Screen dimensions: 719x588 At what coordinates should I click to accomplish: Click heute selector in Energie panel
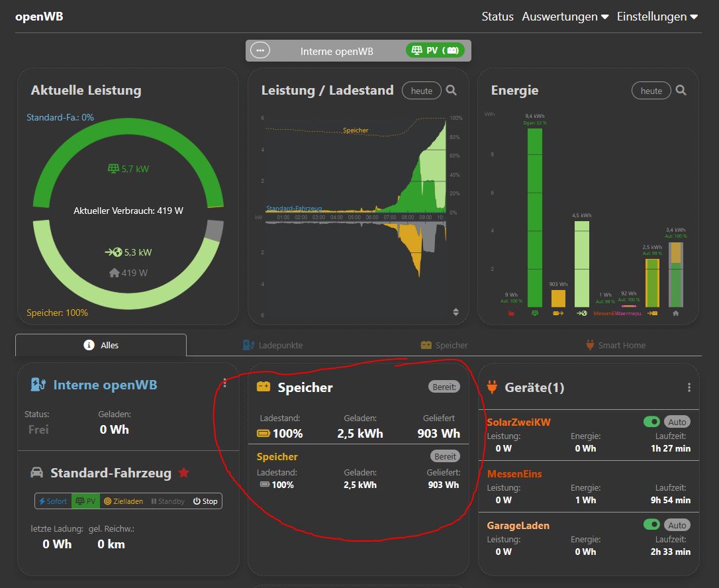click(x=651, y=91)
